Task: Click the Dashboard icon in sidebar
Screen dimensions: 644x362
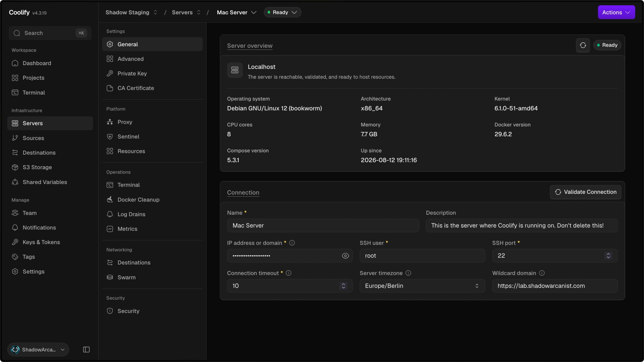Action: point(15,63)
